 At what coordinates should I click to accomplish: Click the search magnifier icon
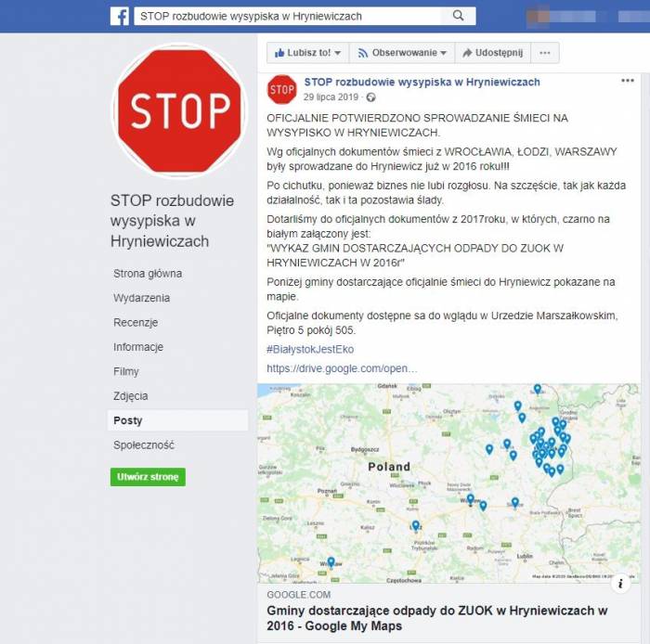458,16
